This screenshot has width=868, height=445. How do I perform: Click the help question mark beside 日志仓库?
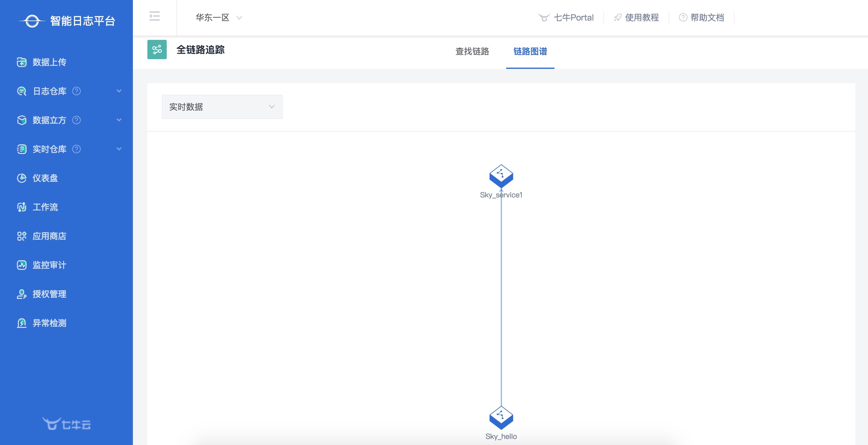point(76,91)
